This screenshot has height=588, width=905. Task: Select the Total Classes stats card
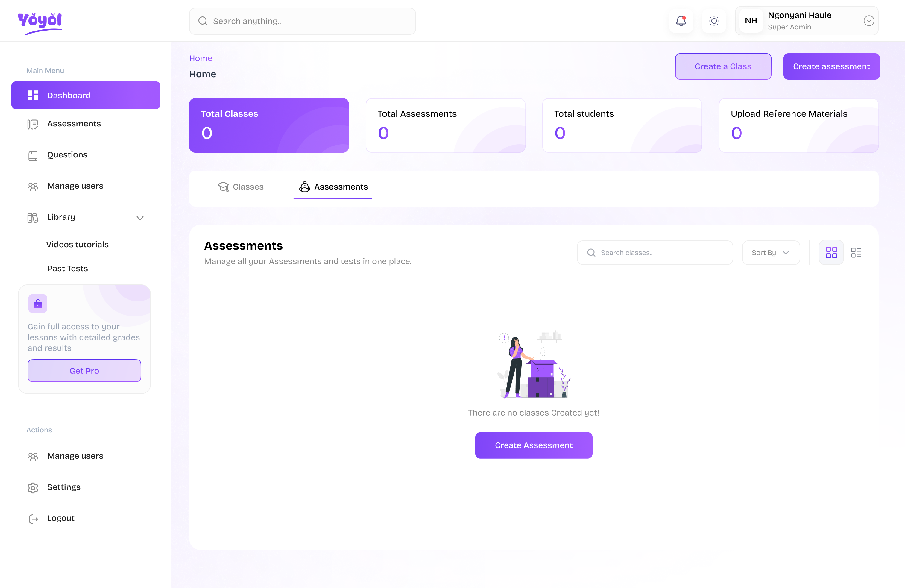point(269,125)
